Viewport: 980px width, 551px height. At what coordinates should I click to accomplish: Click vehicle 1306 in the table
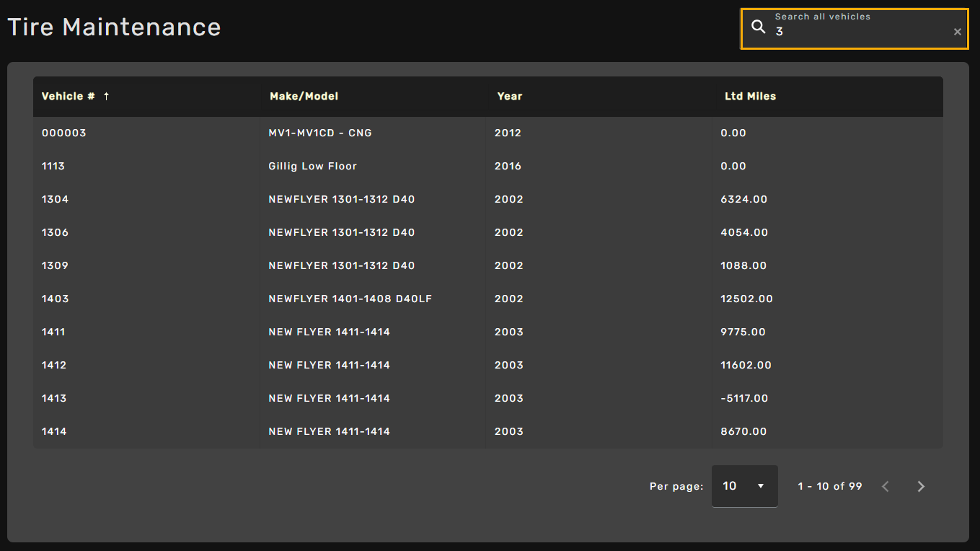point(55,233)
